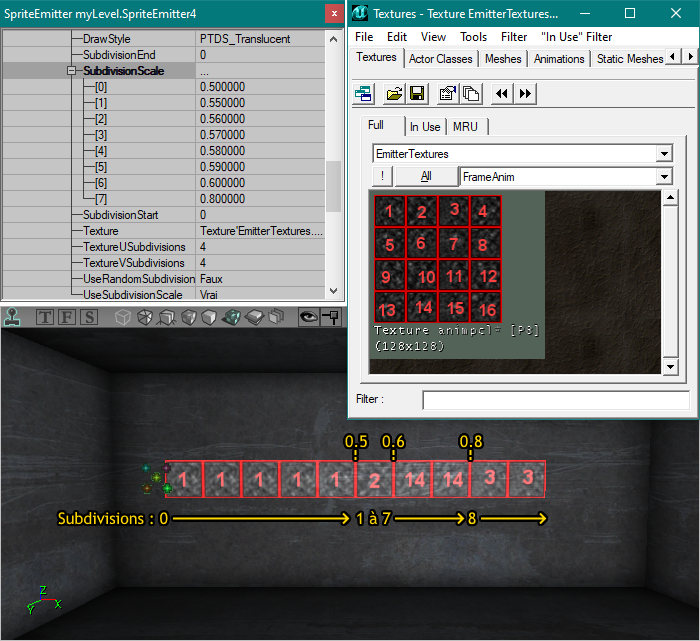The image size is (700, 641).
Task: Collapse the SubdivisionScale array
Action: (71, 71)
